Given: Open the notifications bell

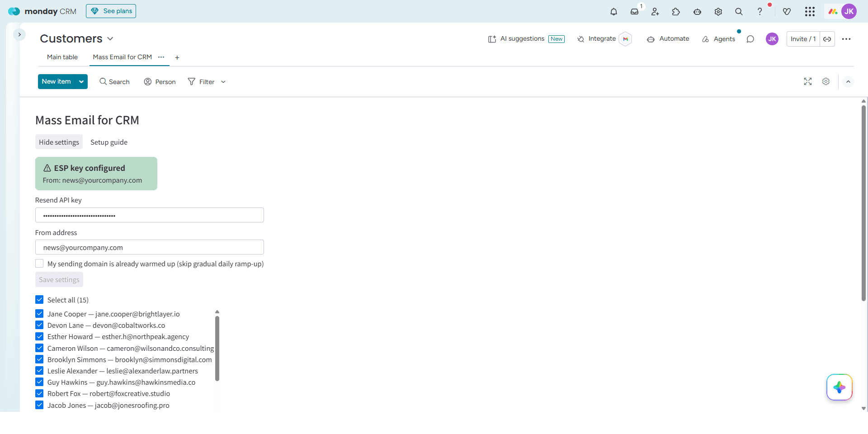Looking at the screenshot, I should pyautogui.click(x=613, y=12).
